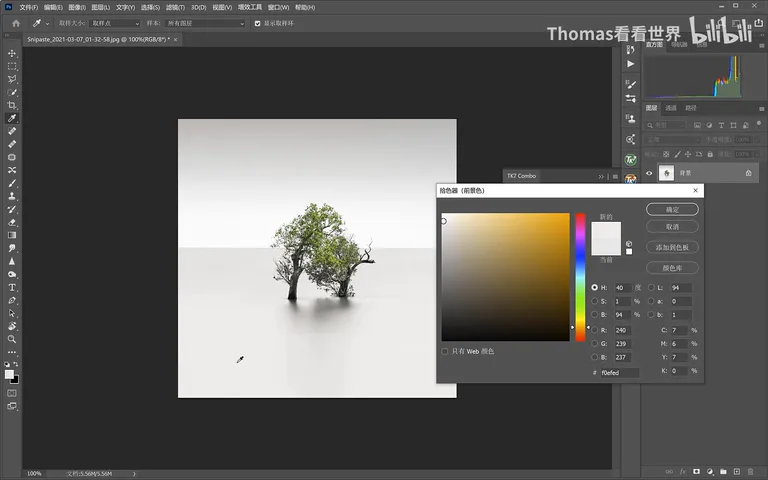
Task: Open the Brush Settings panel icon
Action: [630, 85]
